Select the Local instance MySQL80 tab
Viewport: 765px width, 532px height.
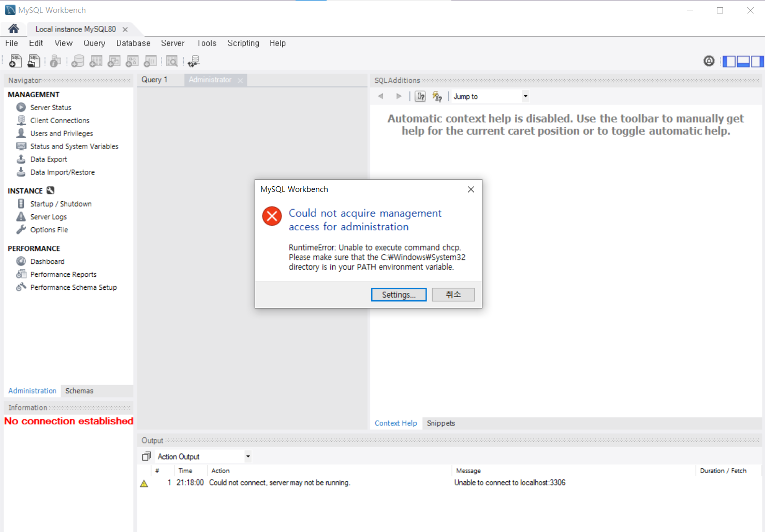click(x=76, y=29)
